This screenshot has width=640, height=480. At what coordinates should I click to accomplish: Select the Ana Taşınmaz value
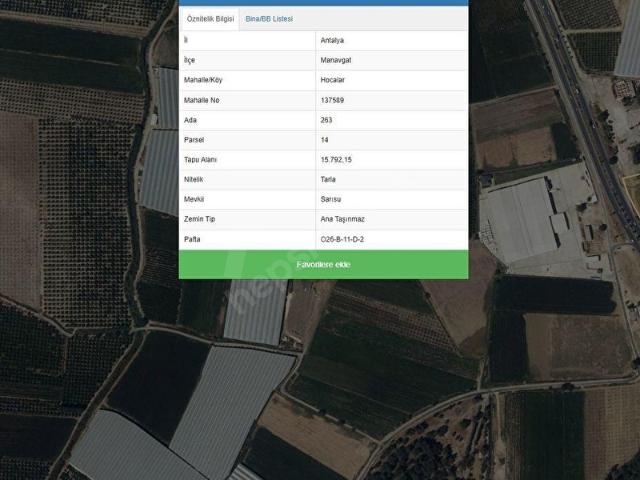click(x=343, y=219)
